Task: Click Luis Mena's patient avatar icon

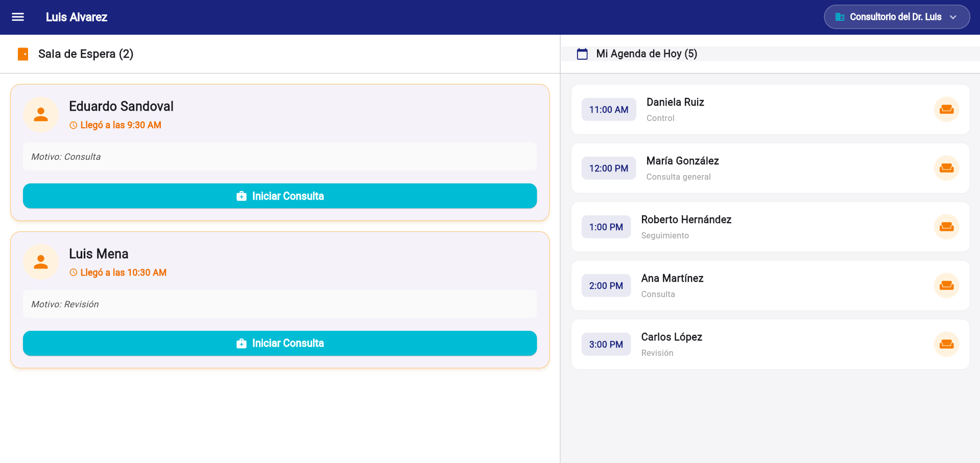Action: (40, 262)
